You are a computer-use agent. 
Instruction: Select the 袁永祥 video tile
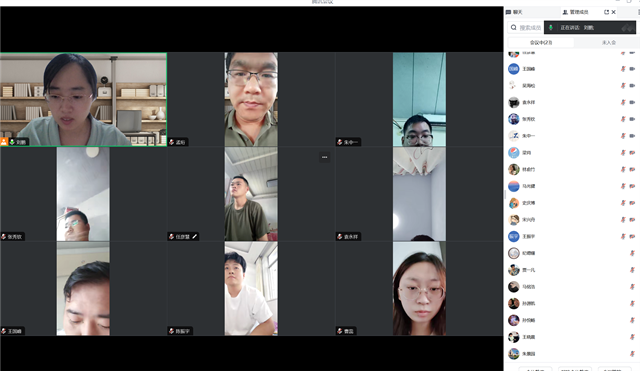click(419, 194)
